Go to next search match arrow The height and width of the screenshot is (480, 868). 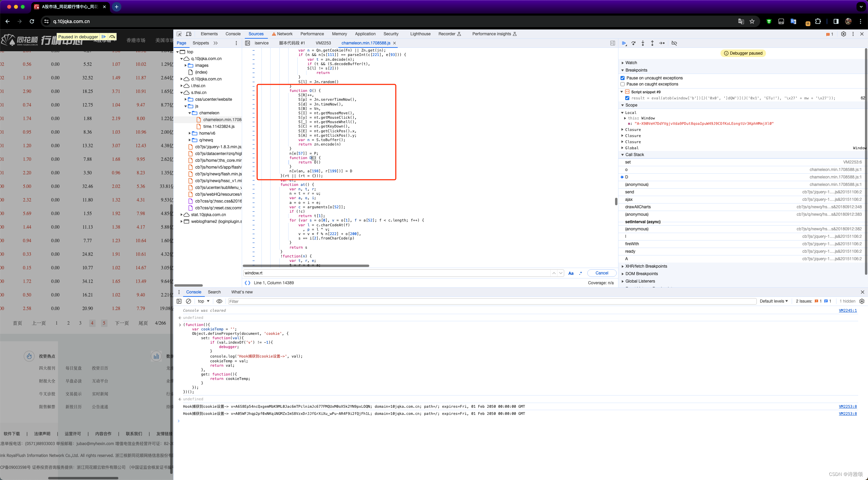click(561, 273)
